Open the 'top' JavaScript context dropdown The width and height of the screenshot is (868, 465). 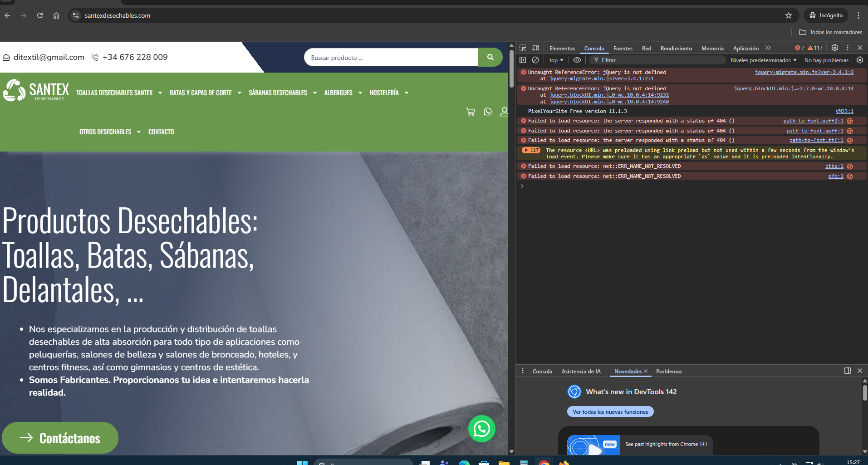pyautogui.click(x=556, y=60)
